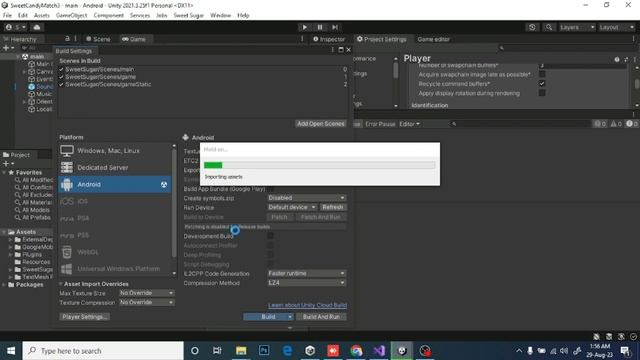The width and height of the screenshot is (640, 360).
Task: Select the Android platform icon row
Action: (115, 184)
